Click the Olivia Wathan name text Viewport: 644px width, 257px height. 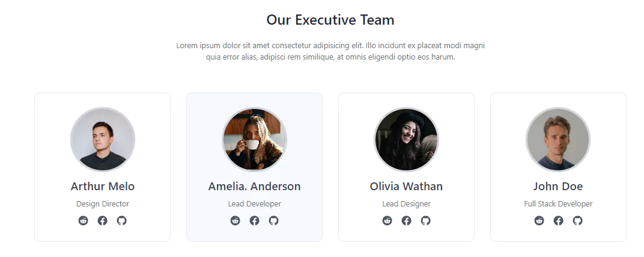[406, 186]
